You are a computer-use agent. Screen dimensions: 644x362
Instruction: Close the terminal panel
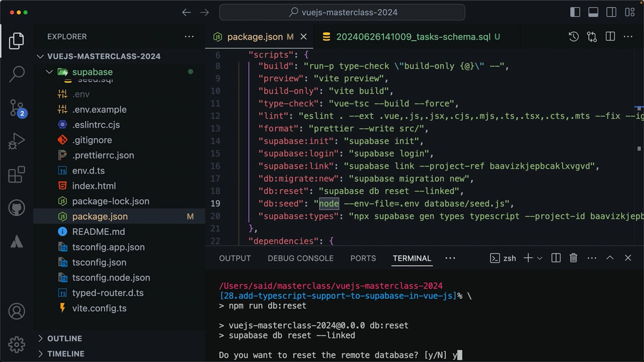628,258
